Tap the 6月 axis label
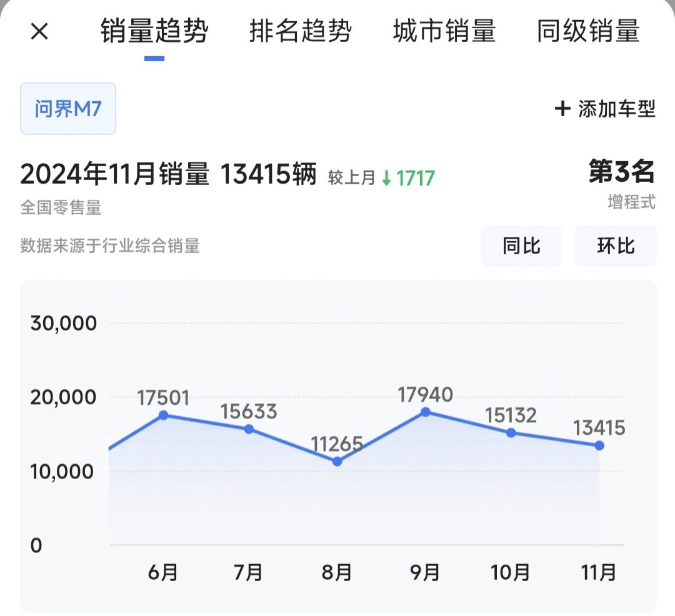The height and width of the screenshot is (616, 675). [162, 572]
